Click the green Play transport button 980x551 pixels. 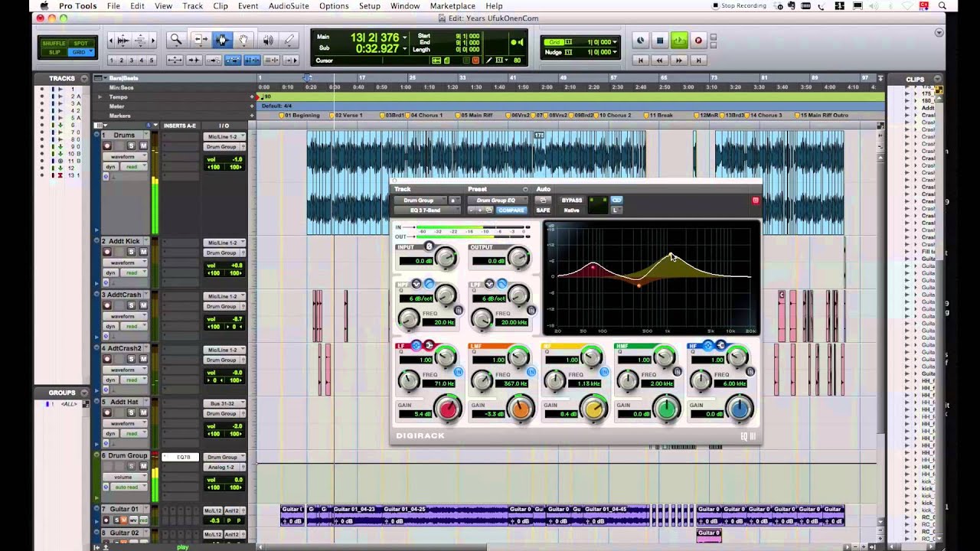tap(679, 41)
